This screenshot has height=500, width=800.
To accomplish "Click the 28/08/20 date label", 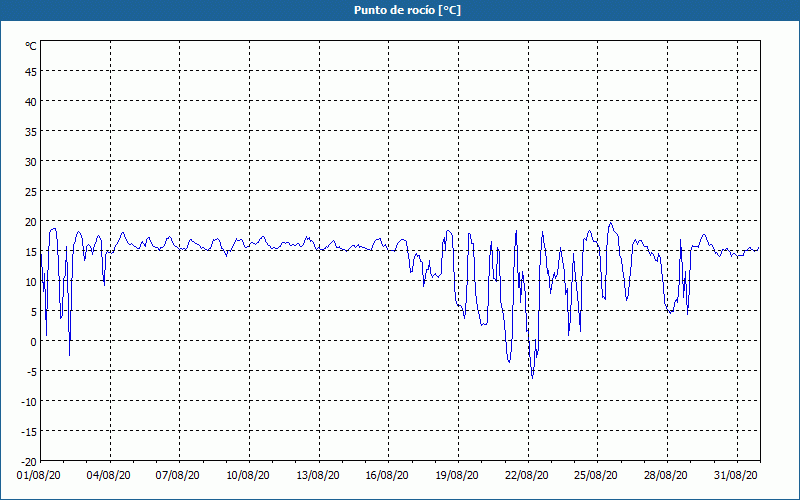I will 666,475.
